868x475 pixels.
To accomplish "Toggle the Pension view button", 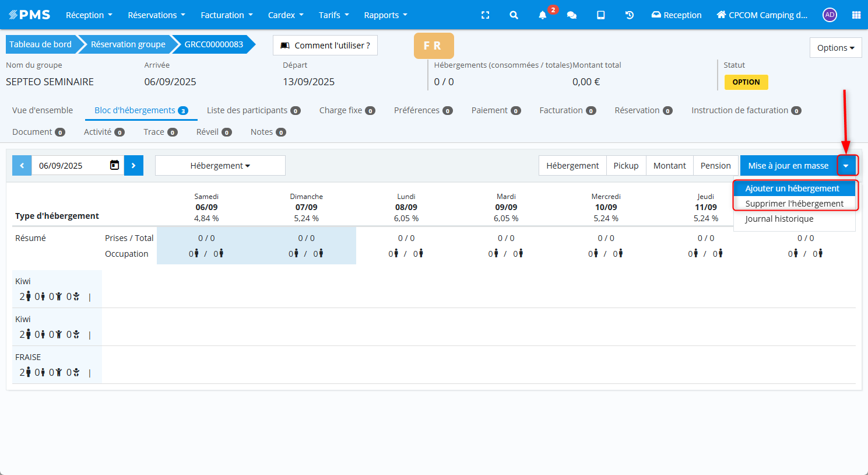I will click(x=715, y=166).
